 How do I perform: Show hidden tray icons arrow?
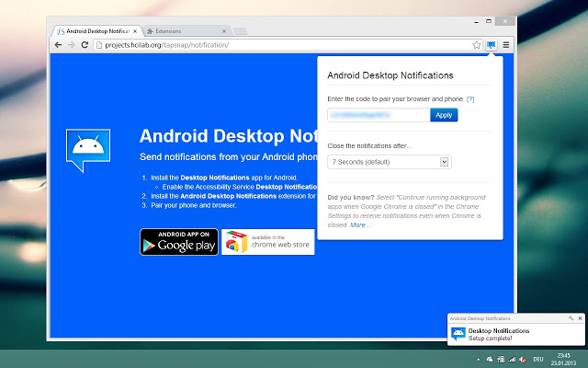[x=479, y=360]
